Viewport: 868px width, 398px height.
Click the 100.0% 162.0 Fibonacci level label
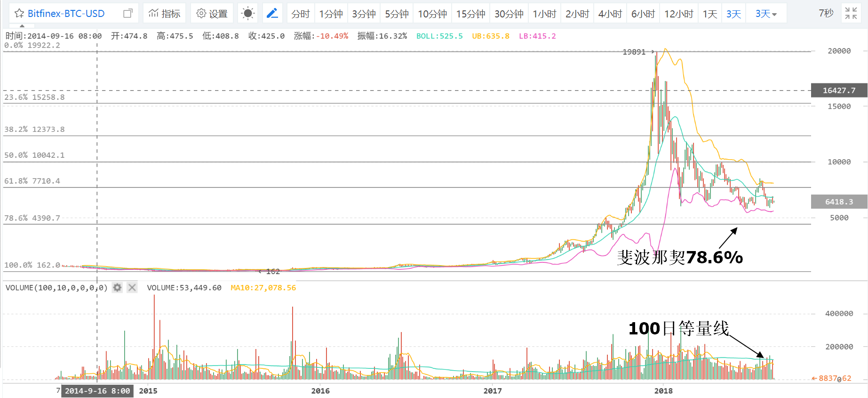(32, 265)
